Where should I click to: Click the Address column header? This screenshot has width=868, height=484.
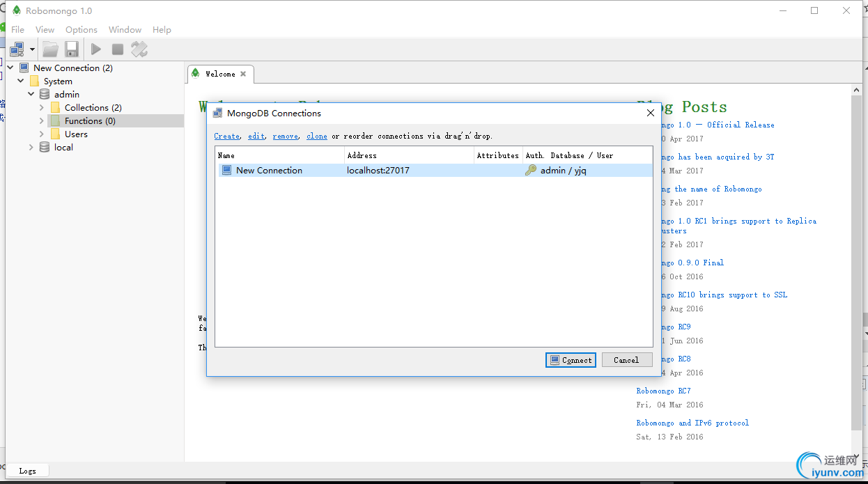pyautogui.click(x=409, y=155)
